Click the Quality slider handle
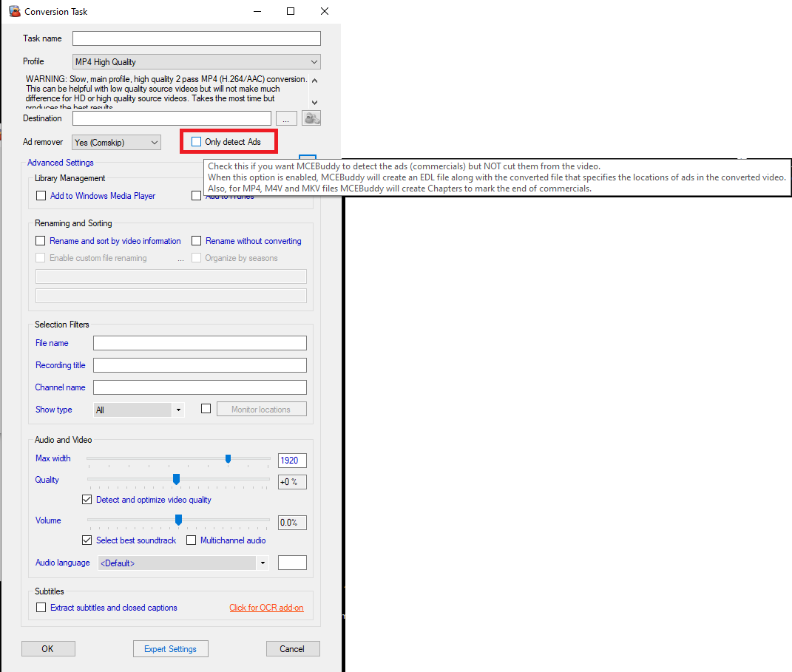 [176, 479]
